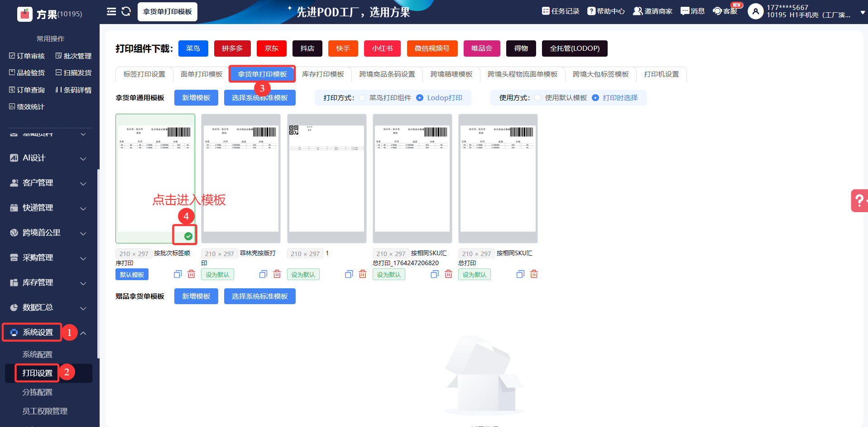The width and height of the screenshot is (868, 427).
Task: Switch to the 面单打印模板 tab
Action: (201, 74)
